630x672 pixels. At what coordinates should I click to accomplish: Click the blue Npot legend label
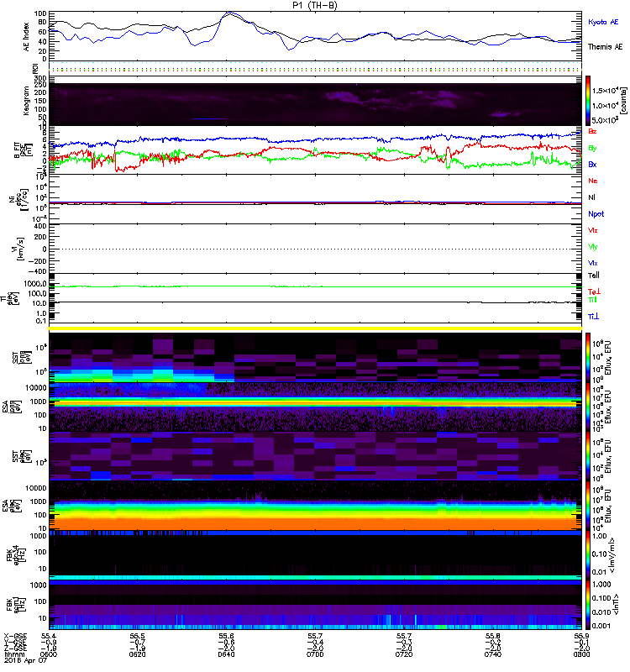[596, 213]
